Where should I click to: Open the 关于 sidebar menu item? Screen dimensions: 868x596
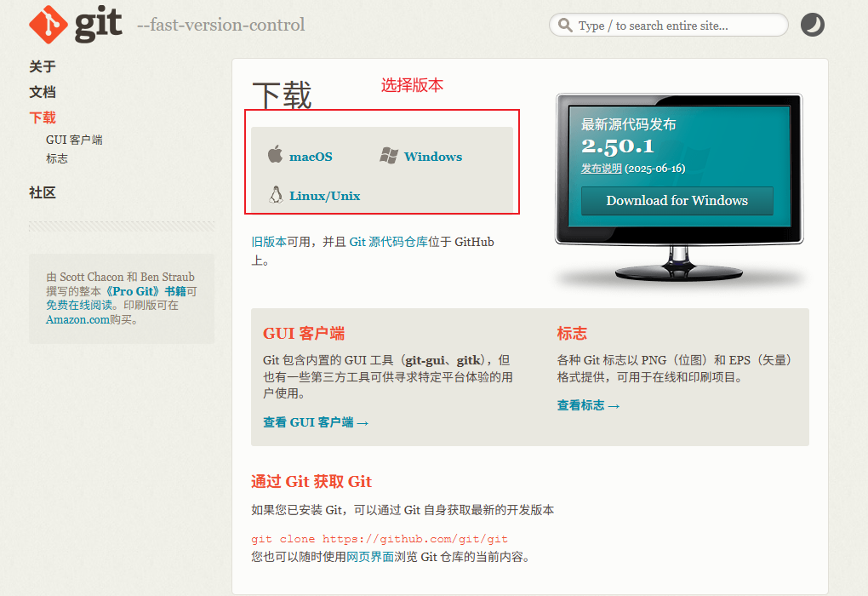[43, 67]
